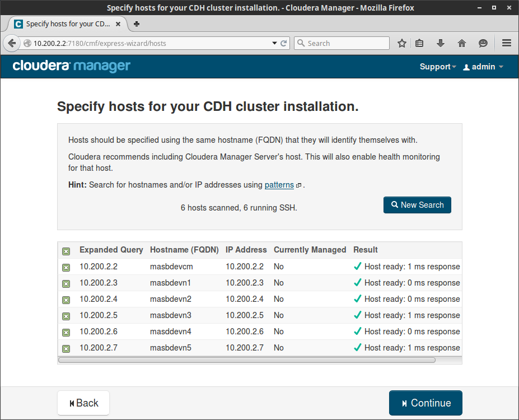Click the Result text for masbdevn5

click(412, 348)
